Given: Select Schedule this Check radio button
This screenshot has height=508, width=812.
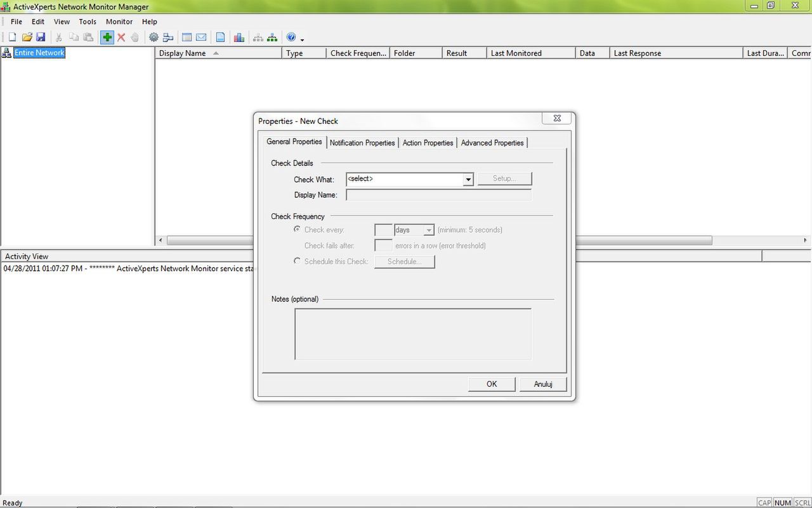Looking at the screenshot, I should [x=297, y=261].
